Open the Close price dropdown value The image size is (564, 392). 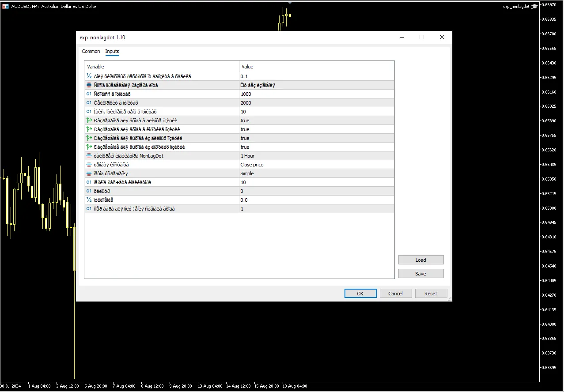coord(316,165)
